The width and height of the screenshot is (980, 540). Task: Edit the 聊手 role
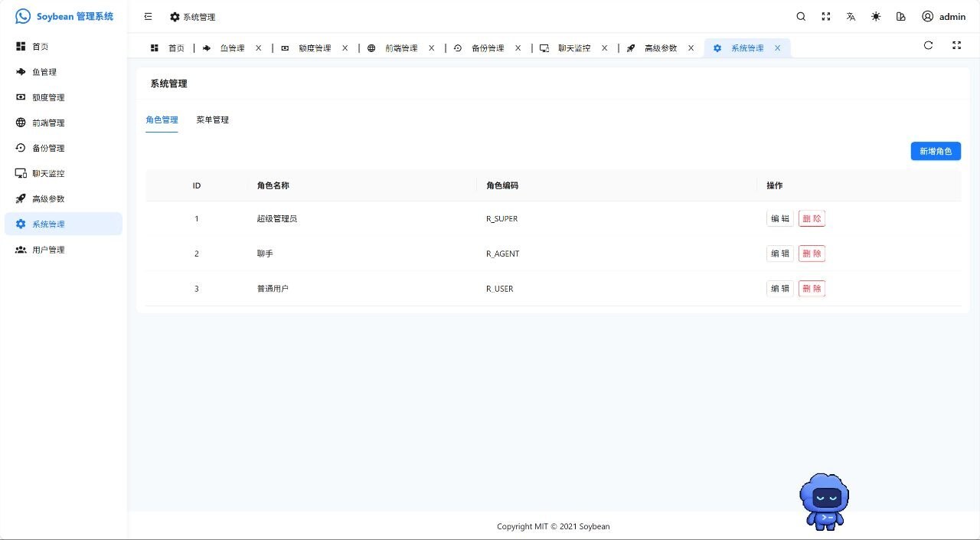click(x=780, y=254)
